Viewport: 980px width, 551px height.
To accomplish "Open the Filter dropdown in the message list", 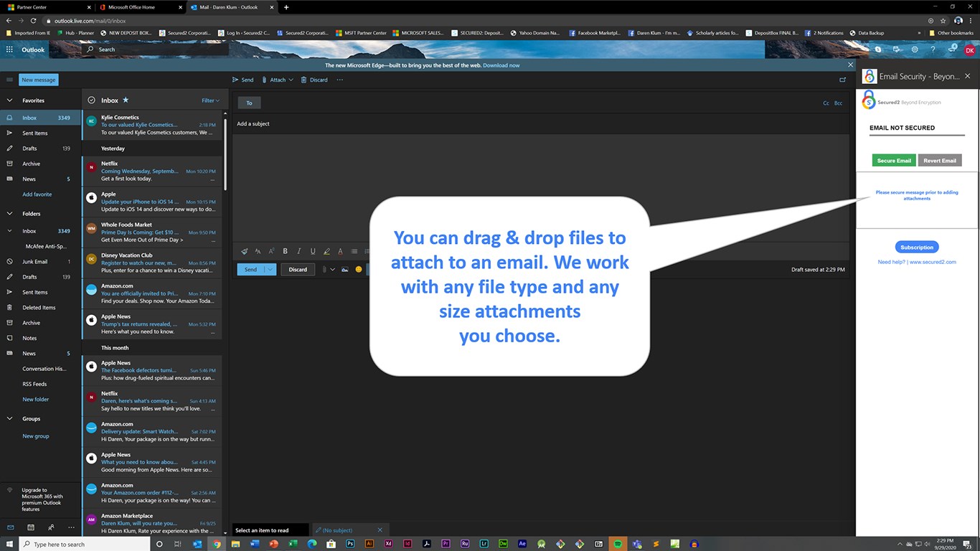I will pyautogui.click(x=210, y=100).
